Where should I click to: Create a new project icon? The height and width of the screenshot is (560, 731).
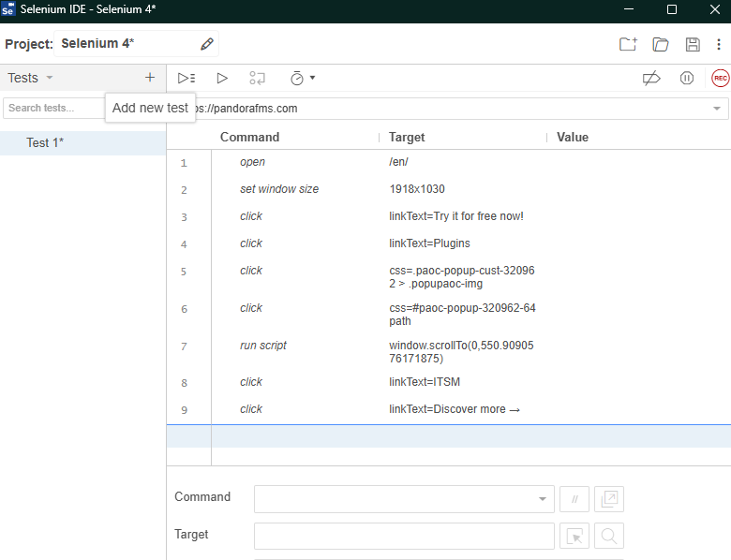tap(628, 44)
